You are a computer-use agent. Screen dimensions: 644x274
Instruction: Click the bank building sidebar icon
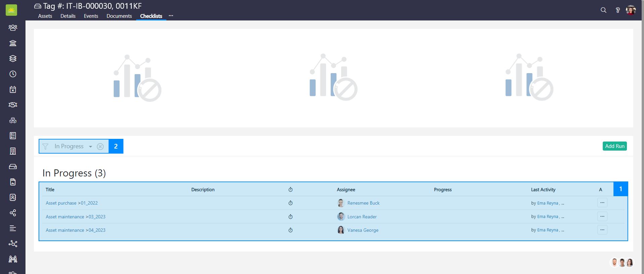pos(13,43)
